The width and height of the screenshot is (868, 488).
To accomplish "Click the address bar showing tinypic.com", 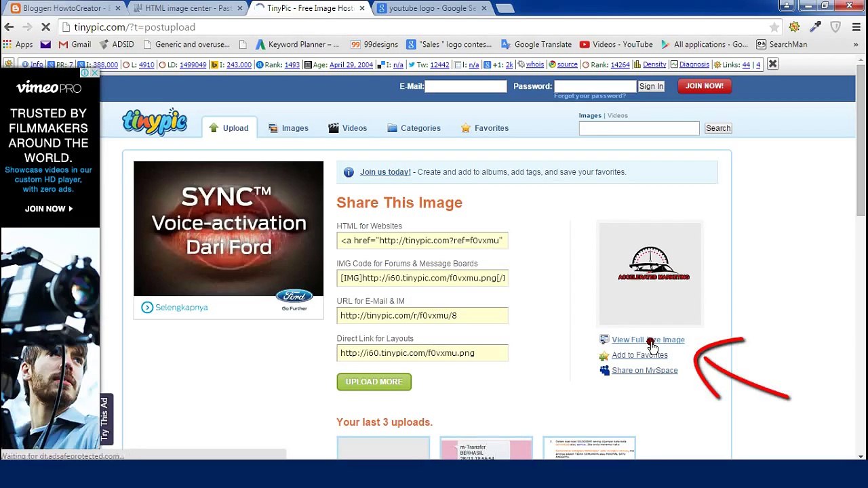I will [x=420, y=27].
